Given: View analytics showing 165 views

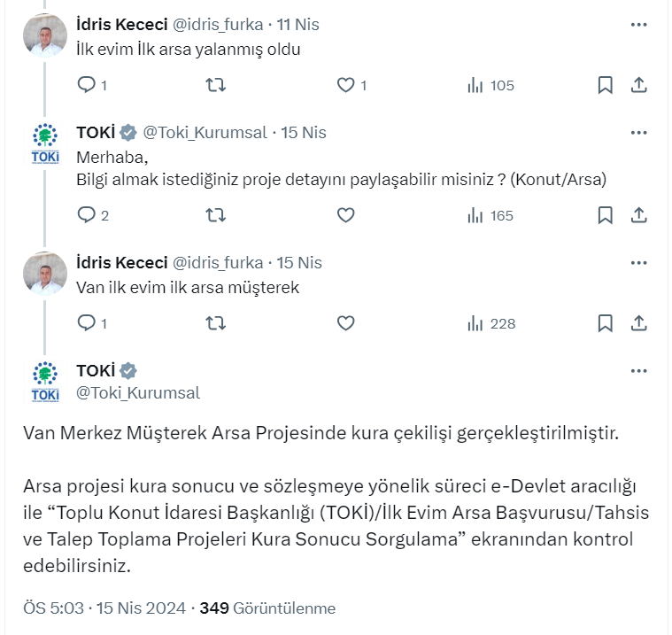Looking at the screenshot, I should coord(490,215).
